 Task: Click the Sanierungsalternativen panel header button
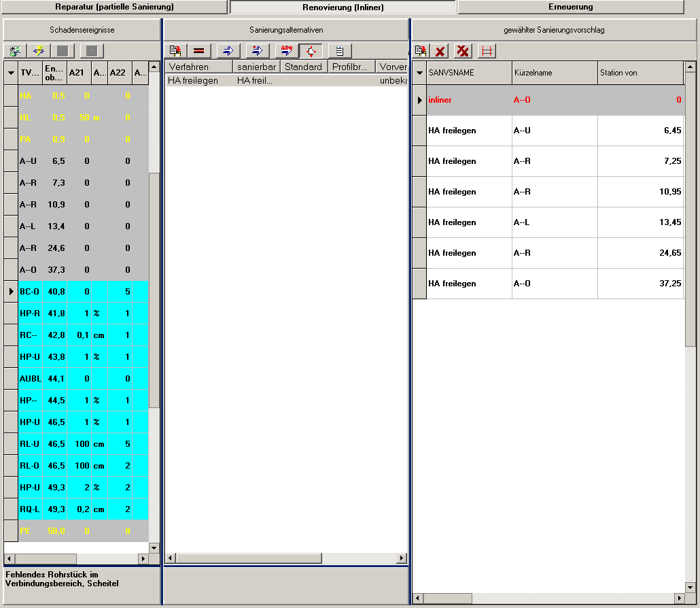(285, 31)
